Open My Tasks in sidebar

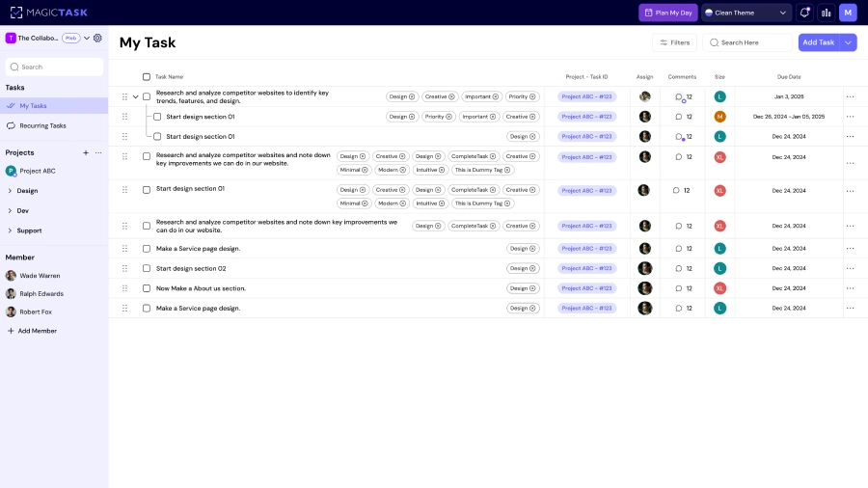(33, 106)
